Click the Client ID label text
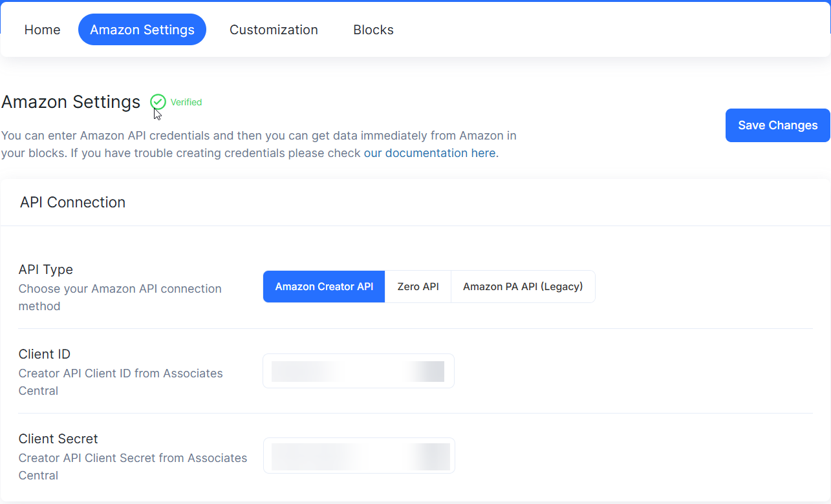The width and height of the screenshot is (831, 504). pos(45,354)
